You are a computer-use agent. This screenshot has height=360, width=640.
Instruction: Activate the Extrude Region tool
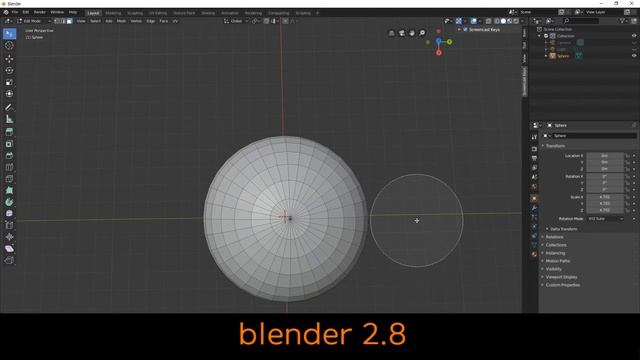(9, 132)
